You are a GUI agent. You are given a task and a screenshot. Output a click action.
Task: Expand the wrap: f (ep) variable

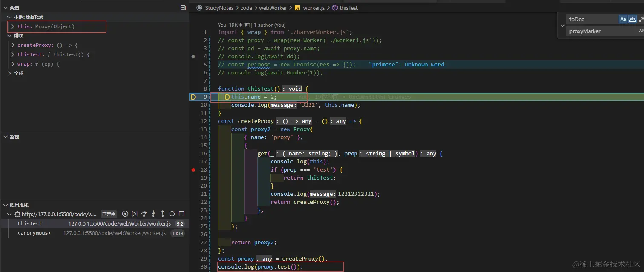pos(13,64)
